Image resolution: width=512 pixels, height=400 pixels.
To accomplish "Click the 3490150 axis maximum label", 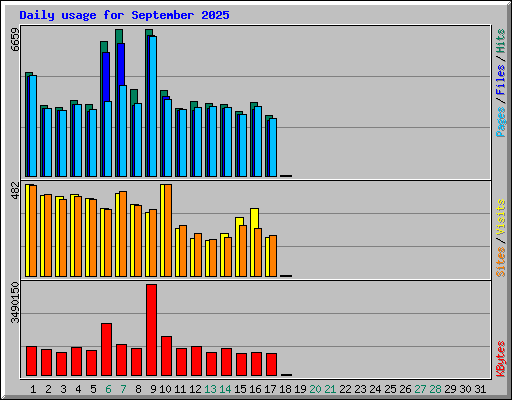I will (15, 303).
